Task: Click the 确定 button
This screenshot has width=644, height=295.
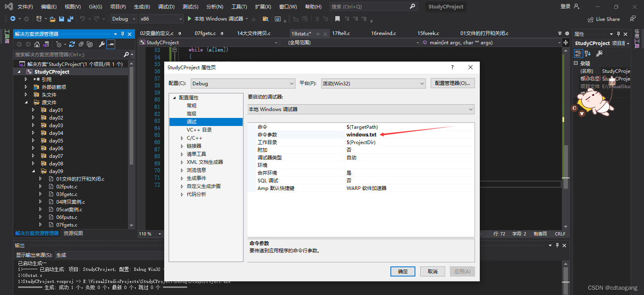Action: pyautogui.click(x=403, y=272)
